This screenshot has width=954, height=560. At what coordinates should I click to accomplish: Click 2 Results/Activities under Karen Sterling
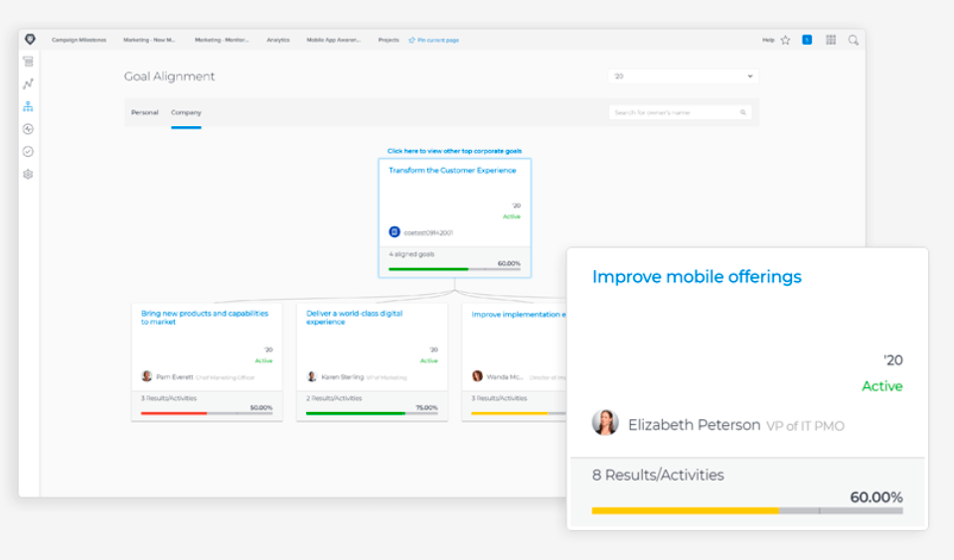click(334, 398)
